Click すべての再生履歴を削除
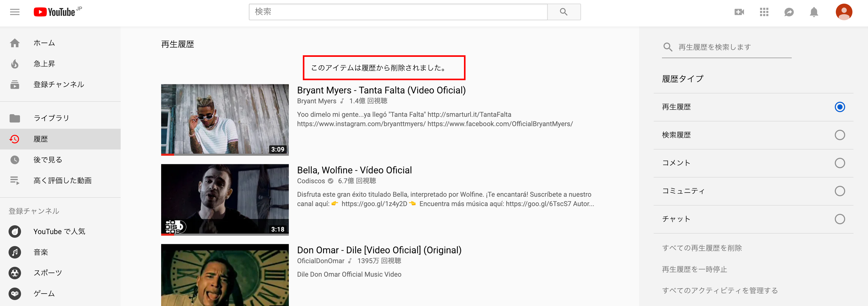Screen dimensions: 868x306 coord(702,248)
